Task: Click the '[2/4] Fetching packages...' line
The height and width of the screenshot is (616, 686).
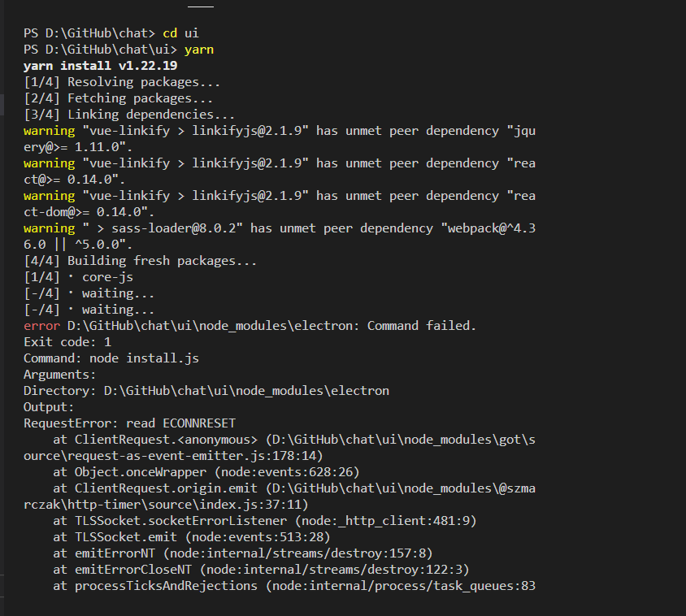Action: 119,98
